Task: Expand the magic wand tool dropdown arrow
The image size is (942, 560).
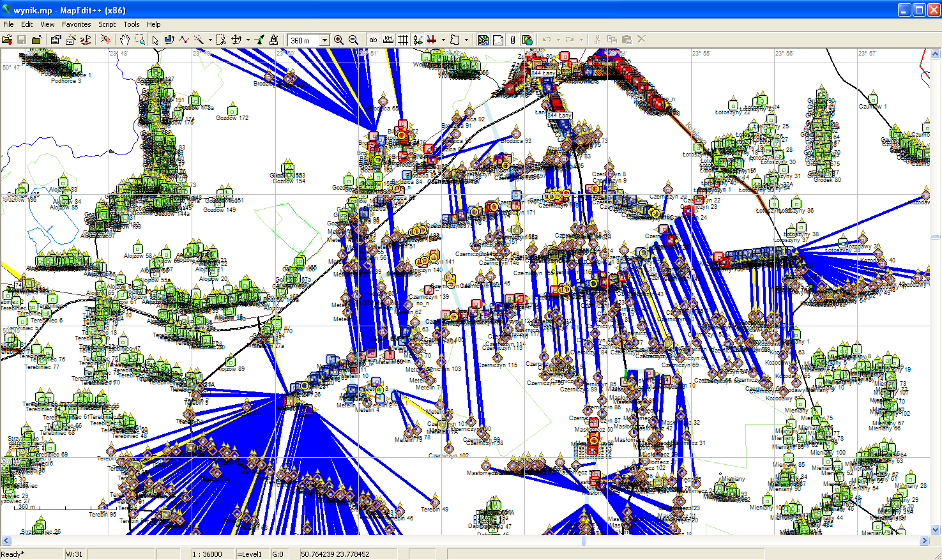Action: 210,40
